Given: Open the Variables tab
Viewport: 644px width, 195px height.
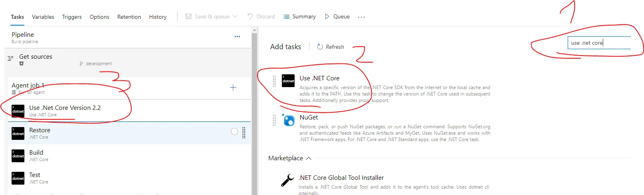Looking at the screenshot, I should (43, 17).
